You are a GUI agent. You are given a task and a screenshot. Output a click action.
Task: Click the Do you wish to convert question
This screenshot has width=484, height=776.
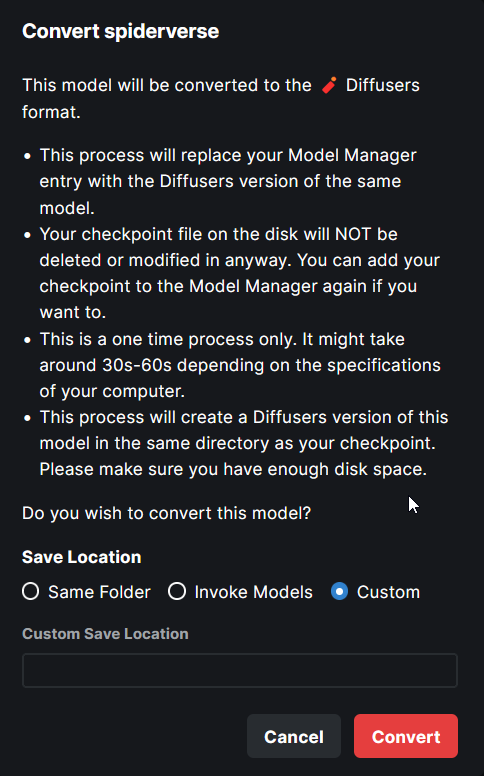(x=167, y=513)
